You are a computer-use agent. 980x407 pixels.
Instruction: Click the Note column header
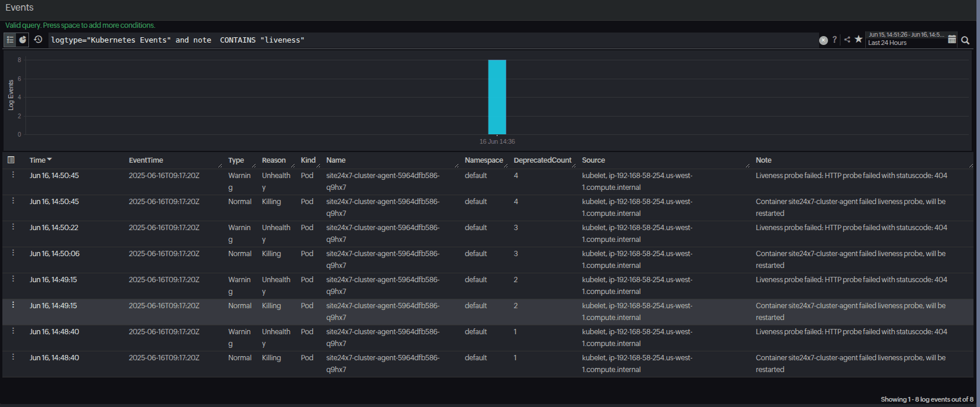pyautogui.click(x=764, y=160)
